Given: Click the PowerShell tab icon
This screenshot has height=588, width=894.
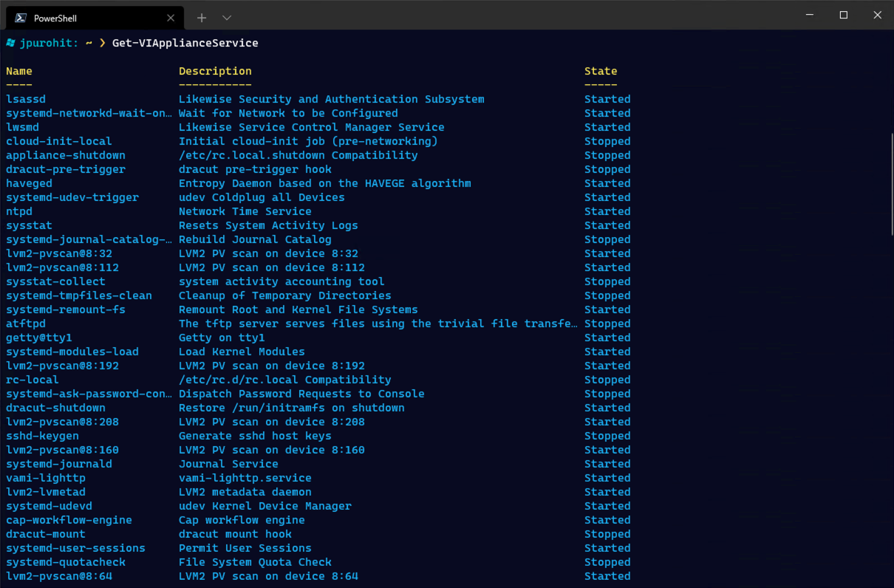Looking at the screenshot, I should (x=21, y=18).
